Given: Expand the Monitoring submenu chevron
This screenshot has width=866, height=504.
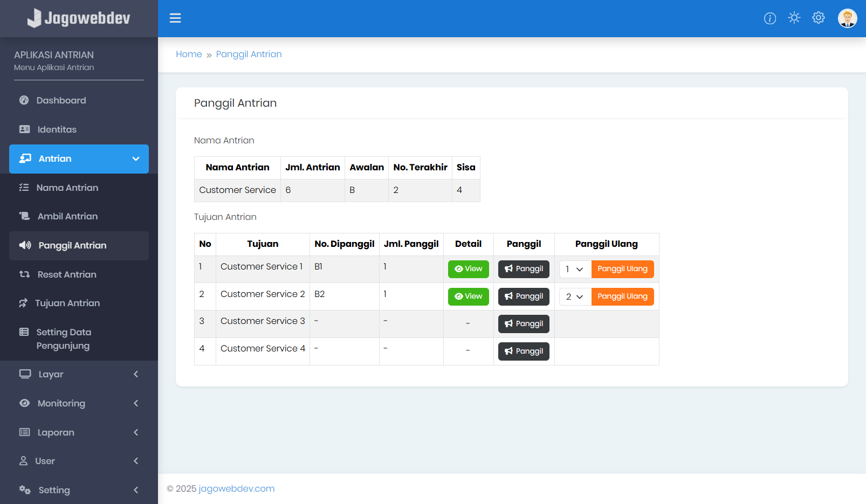Looking at the screenshot, I should pos(136,403).
